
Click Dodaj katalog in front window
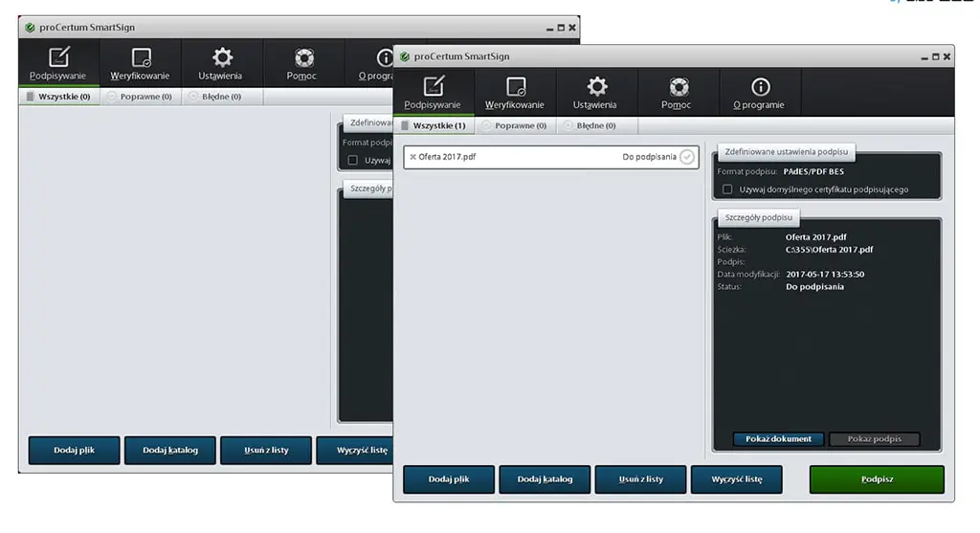tap(545, 479)
